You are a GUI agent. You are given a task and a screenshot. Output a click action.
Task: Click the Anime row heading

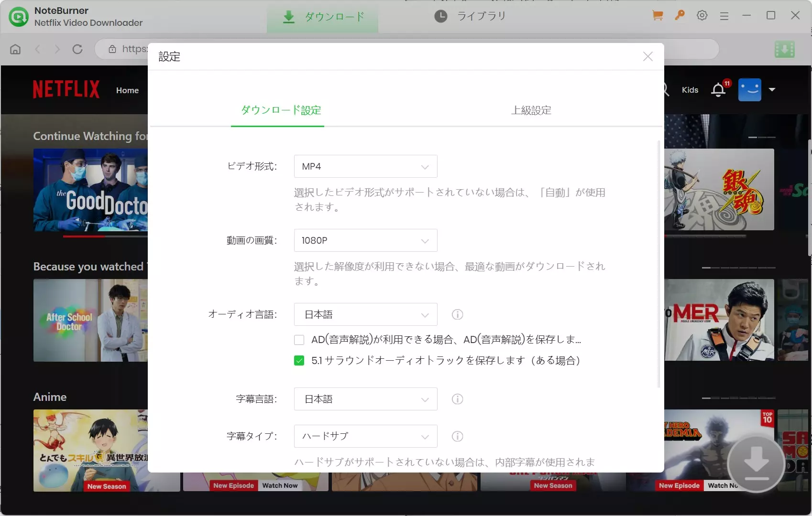(50, 397)
